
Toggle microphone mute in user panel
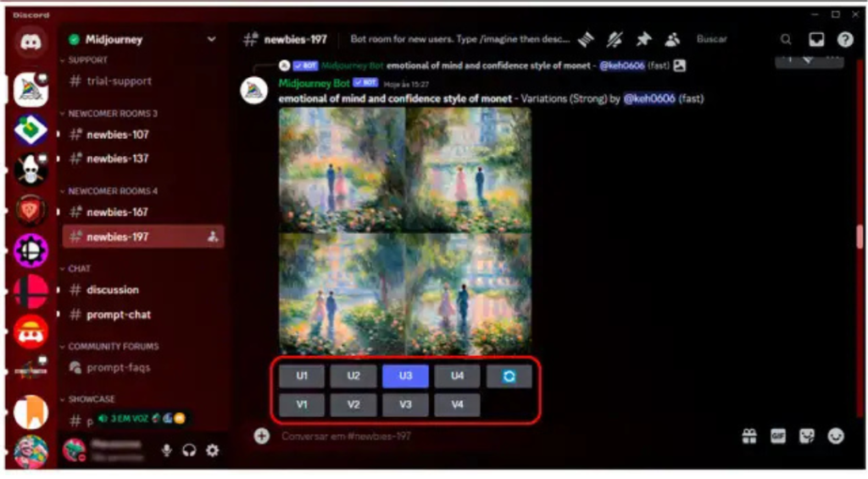click(x=166, y=450)
